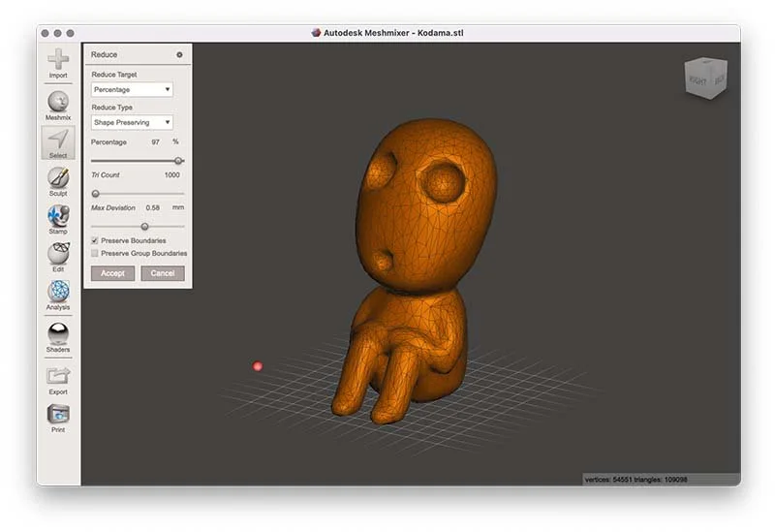Accept the Reduce operation
The height and width of the screenshot is (532, 775).
[112, 273]
